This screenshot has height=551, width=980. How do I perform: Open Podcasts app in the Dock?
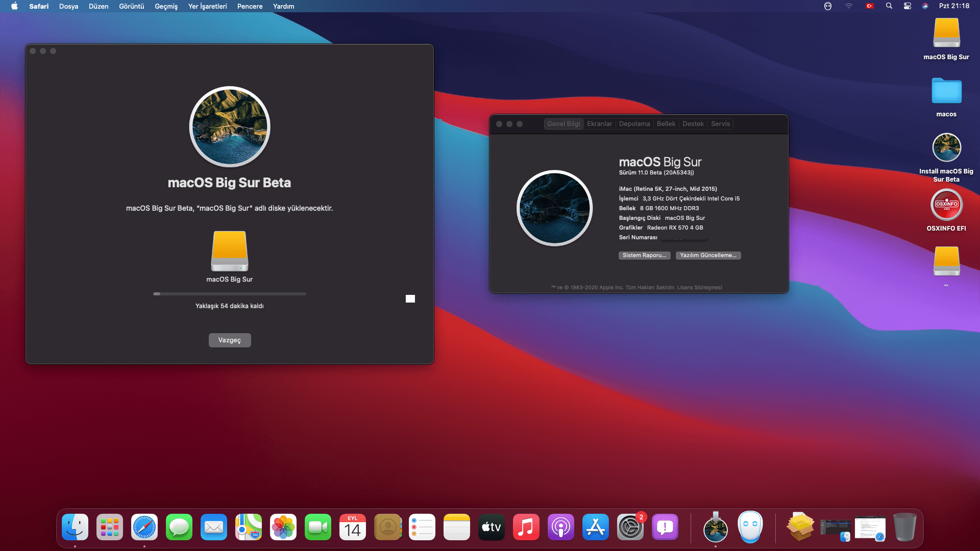pyautogui.click(x=561, y=527)
